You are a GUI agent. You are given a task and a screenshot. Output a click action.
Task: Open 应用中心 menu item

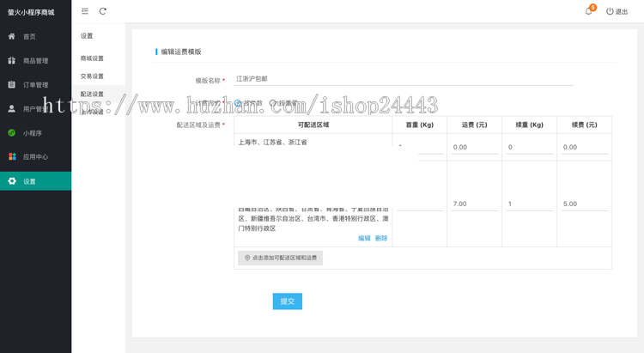[35, 156]
